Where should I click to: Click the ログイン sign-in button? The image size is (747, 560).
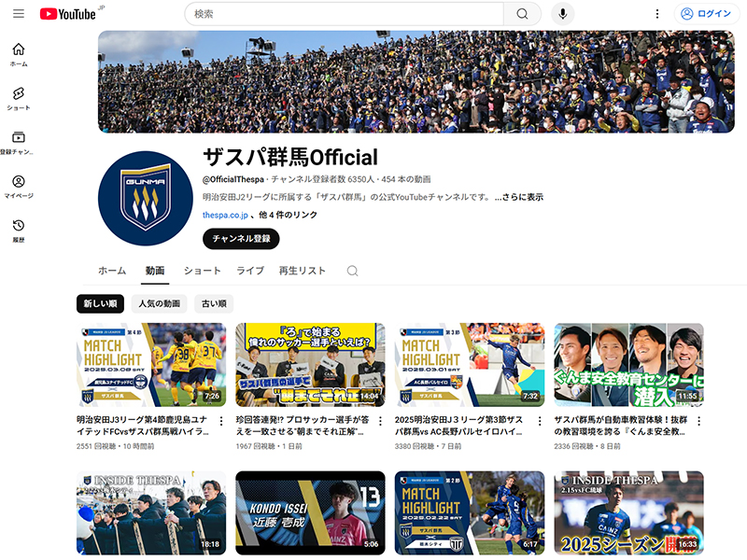tap(707, 14)
